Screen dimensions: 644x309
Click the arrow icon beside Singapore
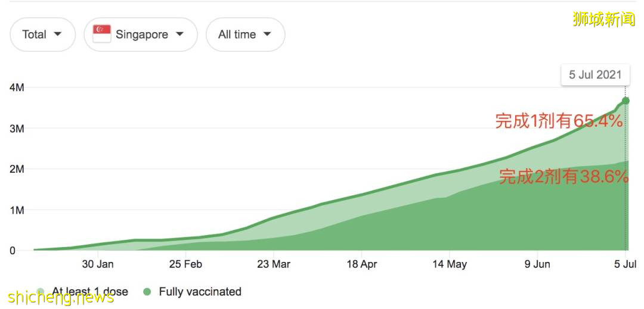click(179, 34)
